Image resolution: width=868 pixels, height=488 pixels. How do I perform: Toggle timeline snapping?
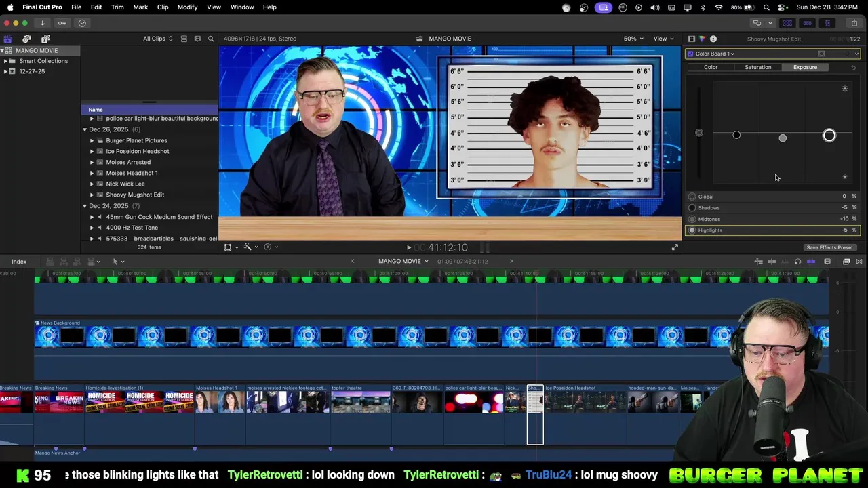point(811,262)
